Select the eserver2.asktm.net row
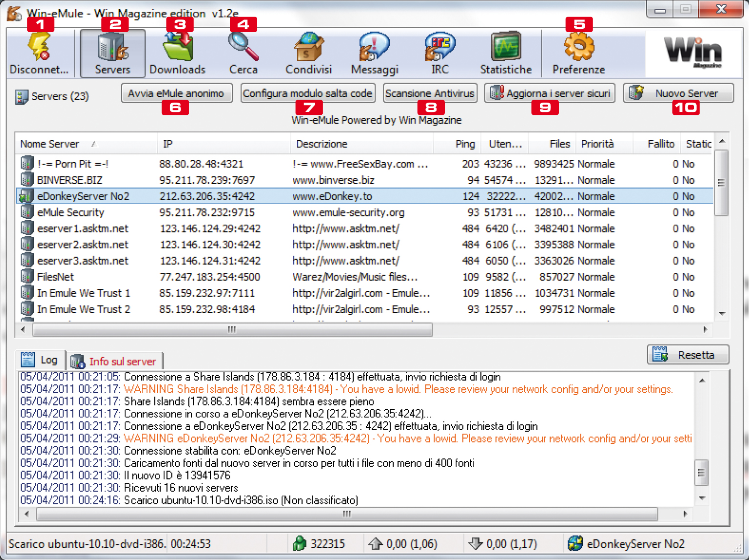The width and height of the screenshot is (749, 560). (365, 245)
